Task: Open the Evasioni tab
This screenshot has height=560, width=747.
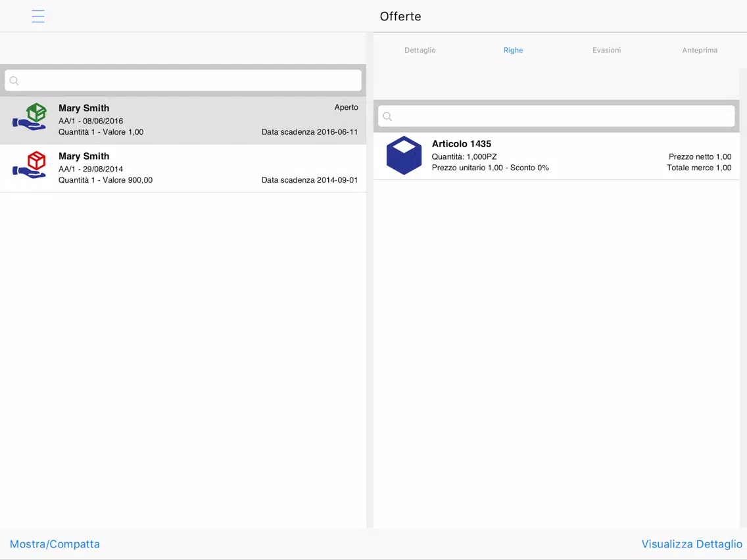Action: pyautogui.click(x=606, y=50)
